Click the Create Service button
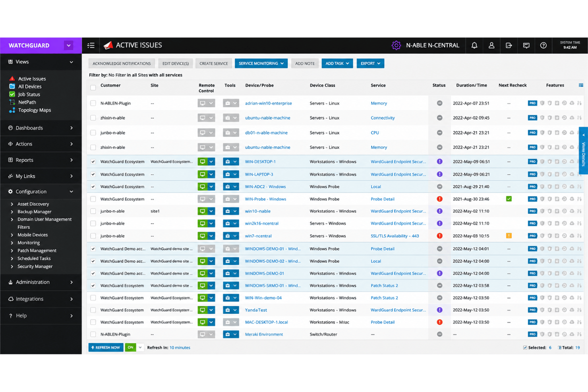The width and height of the screenshot is (588, 392). pos(213,64)
